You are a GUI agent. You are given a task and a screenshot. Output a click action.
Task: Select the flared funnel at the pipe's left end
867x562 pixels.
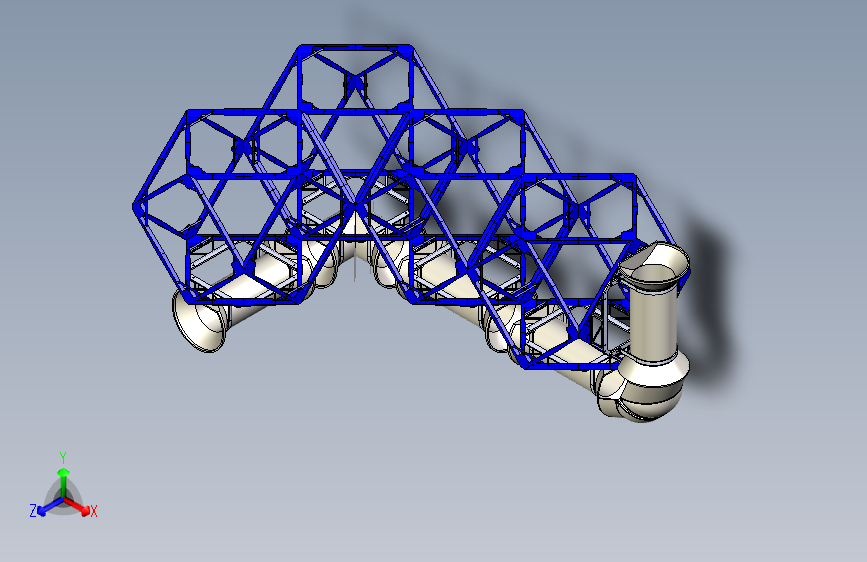pos(199,321)
